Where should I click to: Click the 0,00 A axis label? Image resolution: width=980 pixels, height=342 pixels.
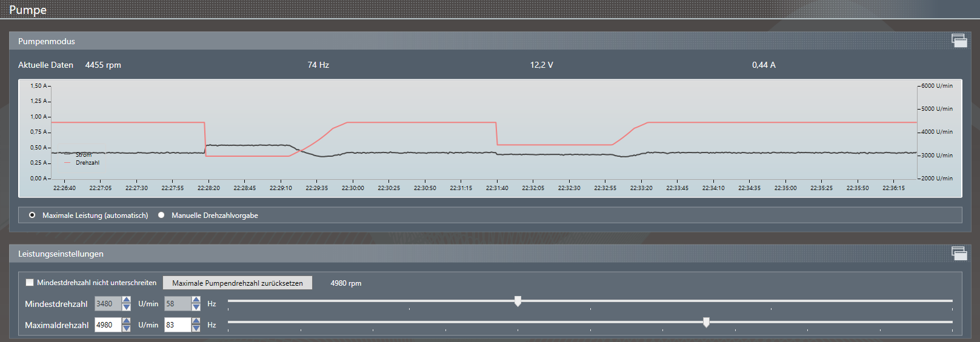(39, 179)
